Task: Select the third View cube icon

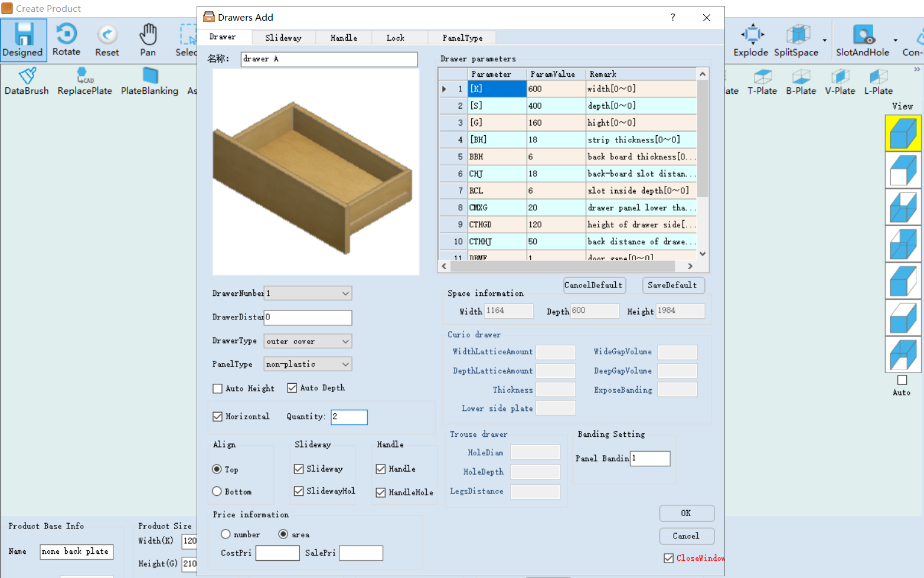Action: (903, 207)
